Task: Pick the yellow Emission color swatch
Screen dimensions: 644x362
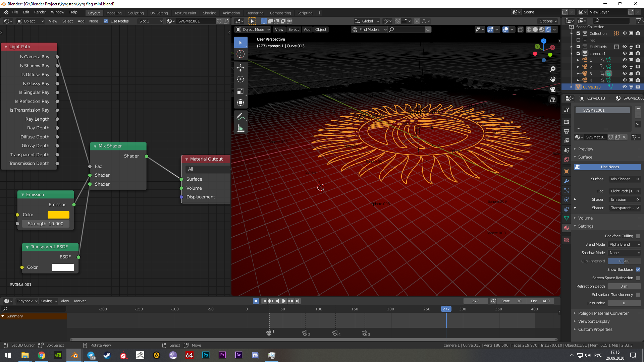Action: 58,215
